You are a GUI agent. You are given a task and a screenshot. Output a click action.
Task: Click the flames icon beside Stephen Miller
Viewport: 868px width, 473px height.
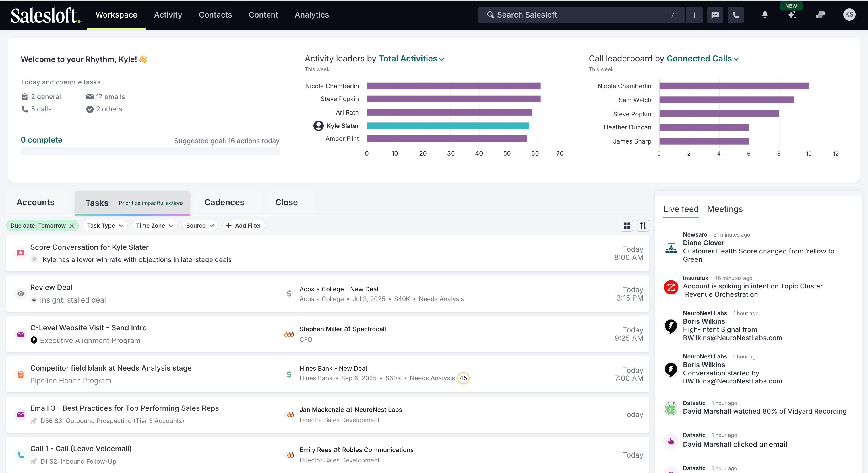tap(289, 334)
